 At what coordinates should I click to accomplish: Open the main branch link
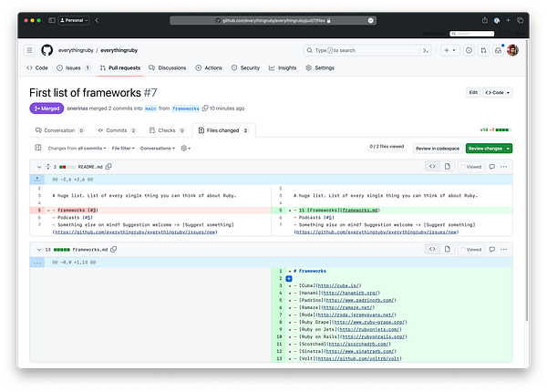150,108
